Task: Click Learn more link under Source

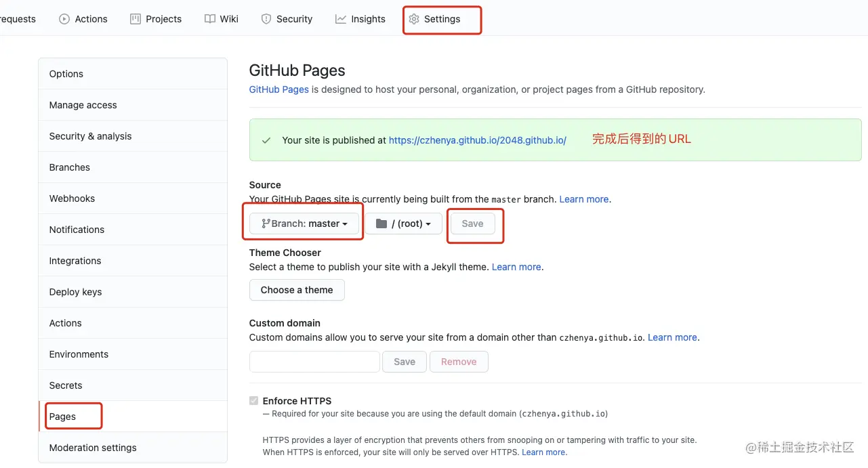Action: (x=584, y=199)
